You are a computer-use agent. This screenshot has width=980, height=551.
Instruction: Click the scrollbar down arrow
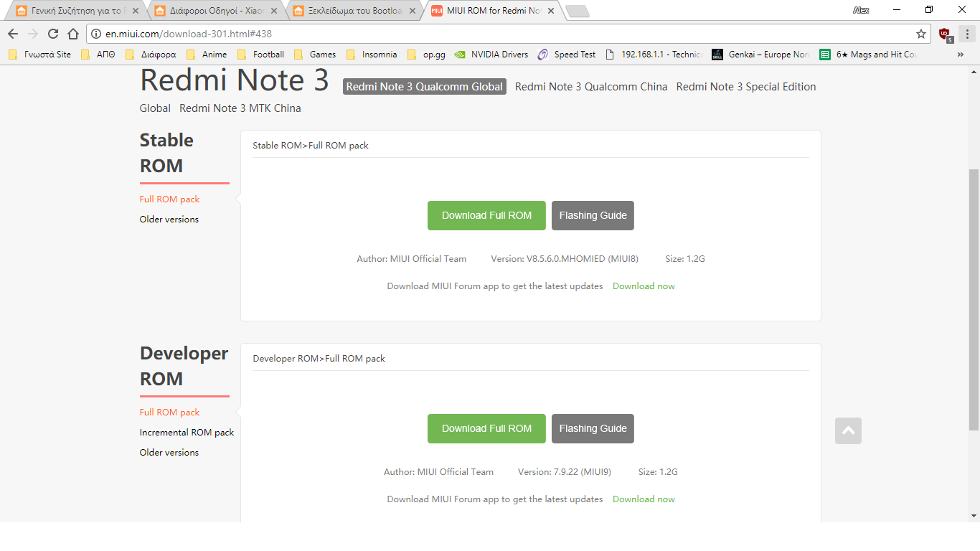974,516
